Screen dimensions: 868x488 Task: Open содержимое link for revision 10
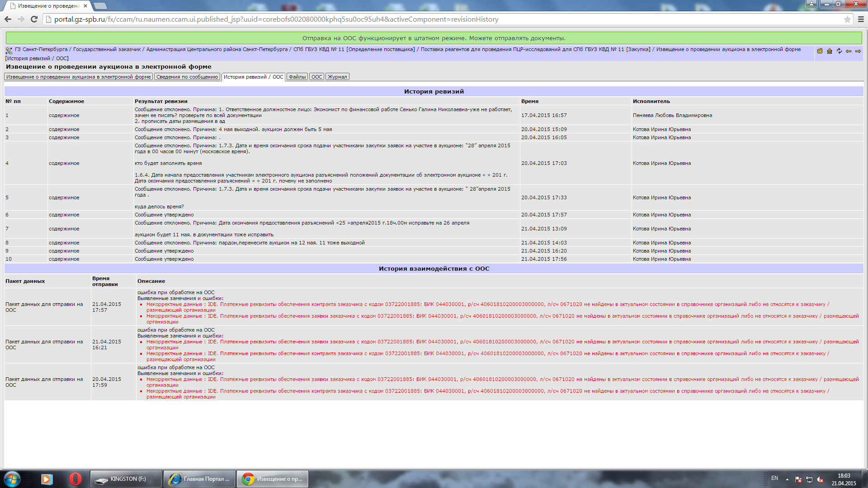(x=64, y=259)
